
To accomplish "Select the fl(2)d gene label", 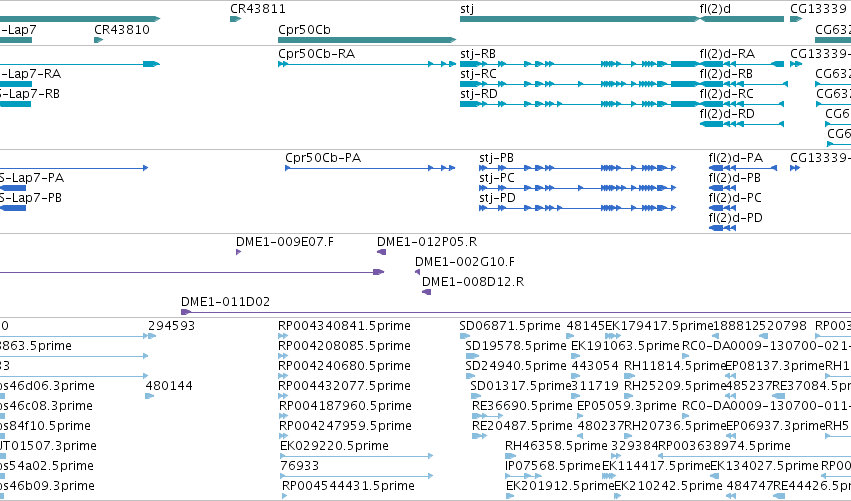I will pyautogui.click(x=715, y=9).
